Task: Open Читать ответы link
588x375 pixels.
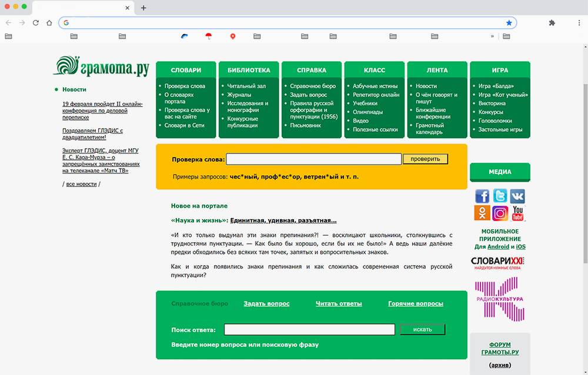Action: [339, 303]
